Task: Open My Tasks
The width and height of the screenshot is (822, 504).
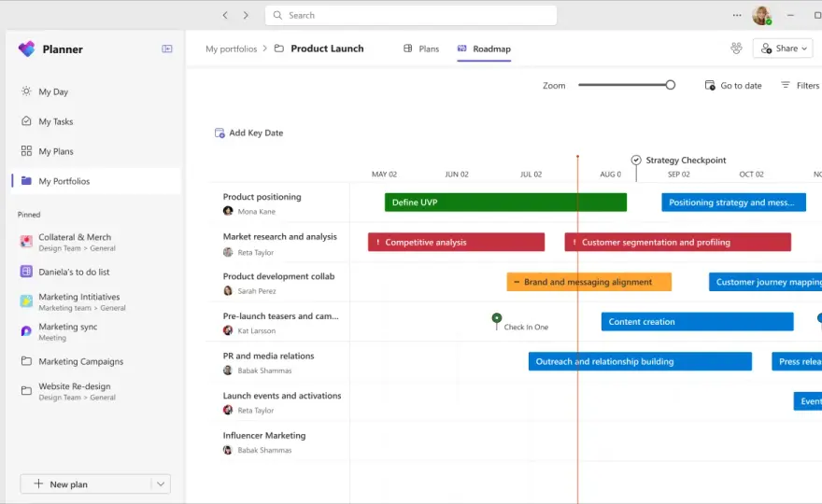Action: (96, 121)
